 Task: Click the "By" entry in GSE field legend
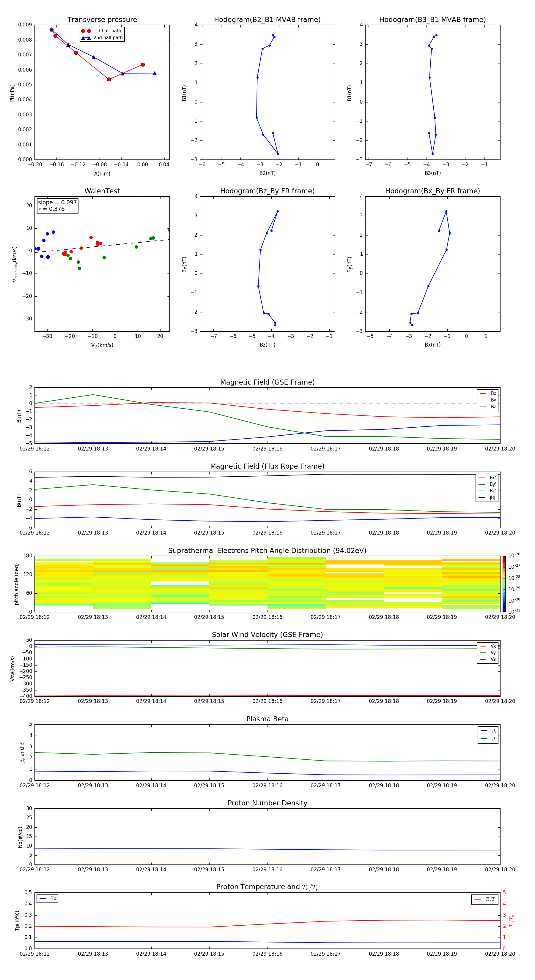[x=488, y=400]
